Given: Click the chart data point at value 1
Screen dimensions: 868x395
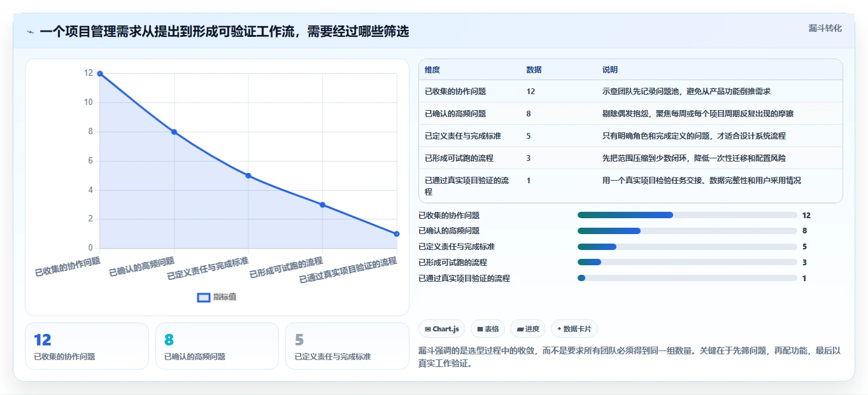Looking at the screenshot, I should tap(396, 233).
